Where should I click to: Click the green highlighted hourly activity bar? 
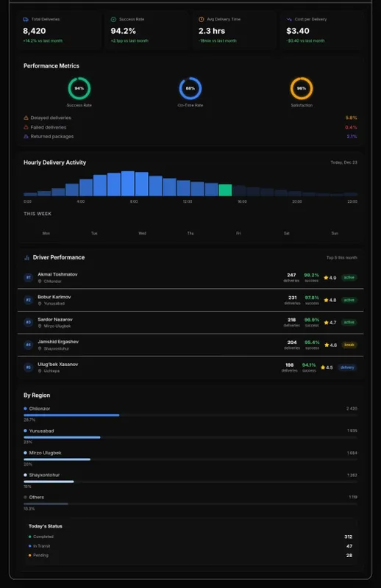coord(225,190)
